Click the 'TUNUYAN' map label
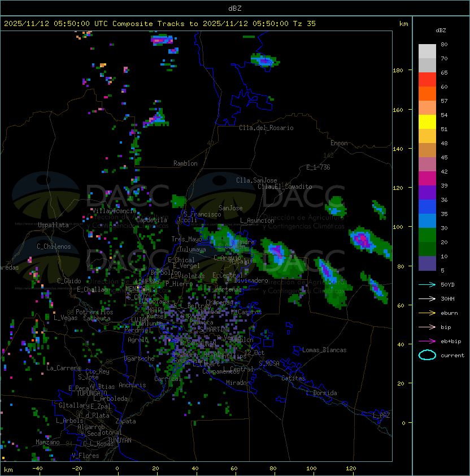Screen dimensions: 470x476 [119, 440]
